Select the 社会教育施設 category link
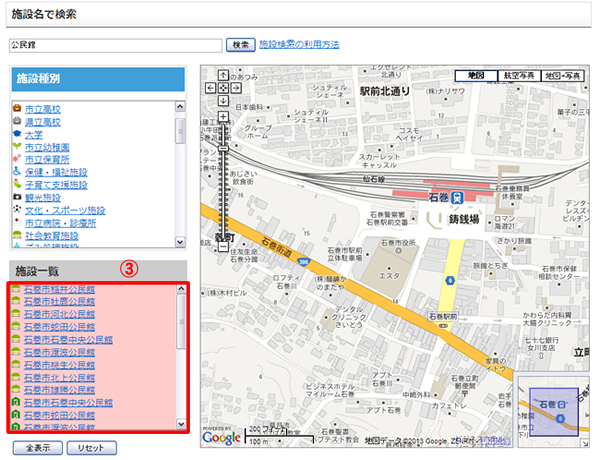This screenshot has height=460, width=600. 52,236
